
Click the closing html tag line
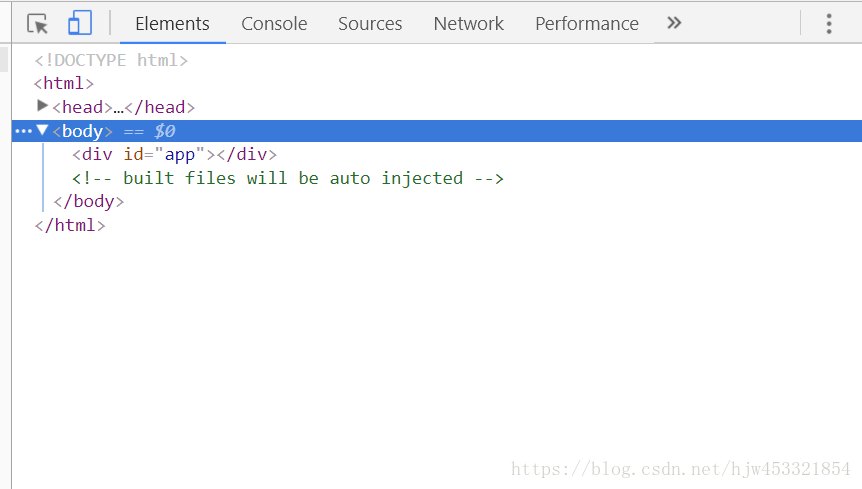point(70,225)
